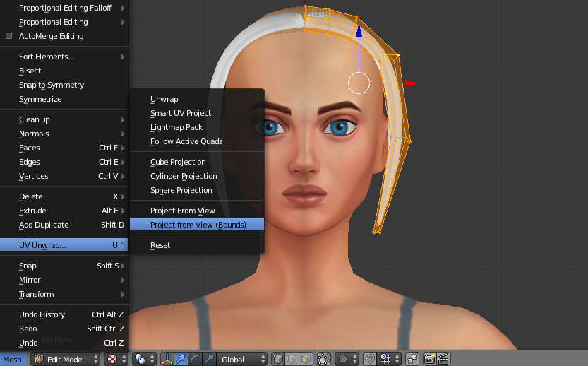588x366 pixels.
Task: Click the OpenGL render image camera icon
Action: click(x=429, y=359)
